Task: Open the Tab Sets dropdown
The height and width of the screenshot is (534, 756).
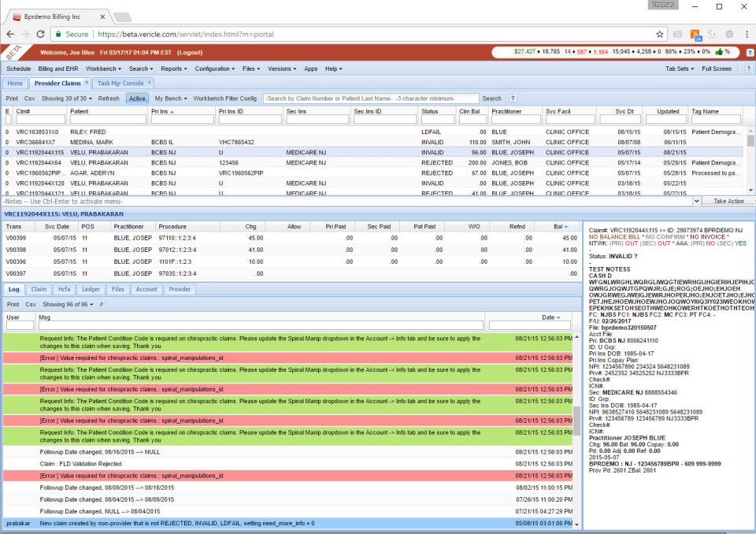Action: pos(677,69)
